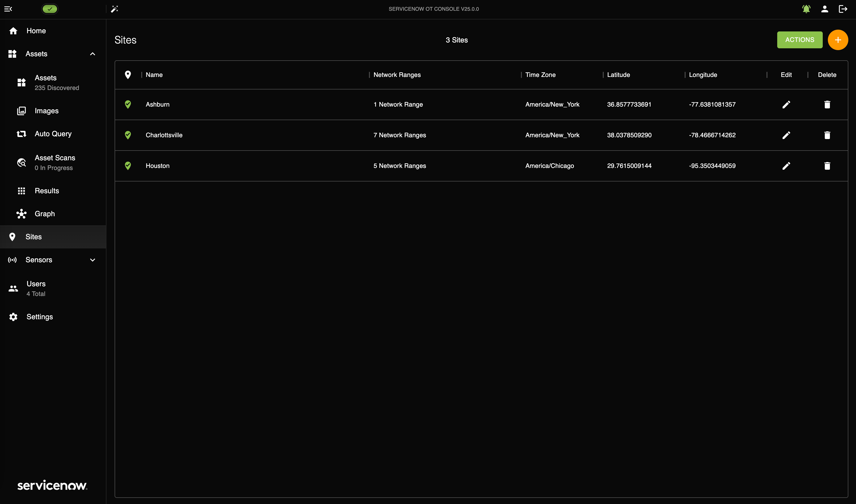
Task: Open Users 4 Total item
Action: pos(53,289)
